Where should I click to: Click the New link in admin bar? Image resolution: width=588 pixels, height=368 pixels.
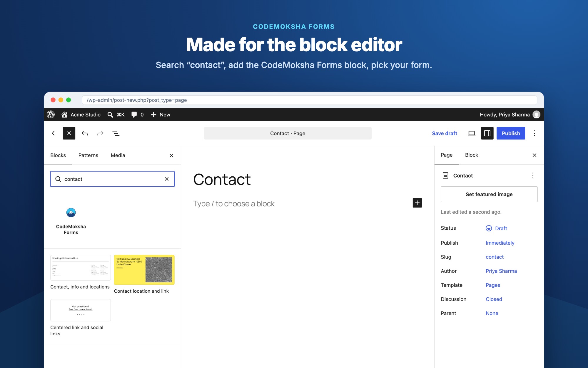[165, 115]
